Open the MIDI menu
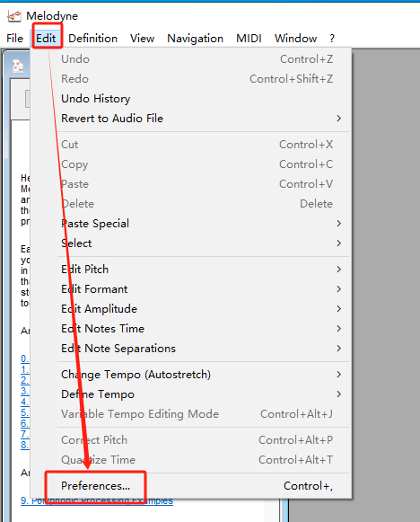The height and width of the screenshot is (522, 420). coord(249,39)
